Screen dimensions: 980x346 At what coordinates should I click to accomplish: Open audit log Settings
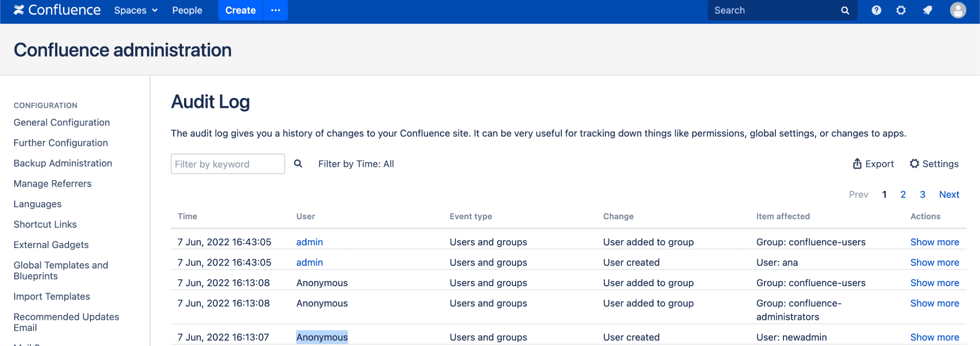pos(934,164)
